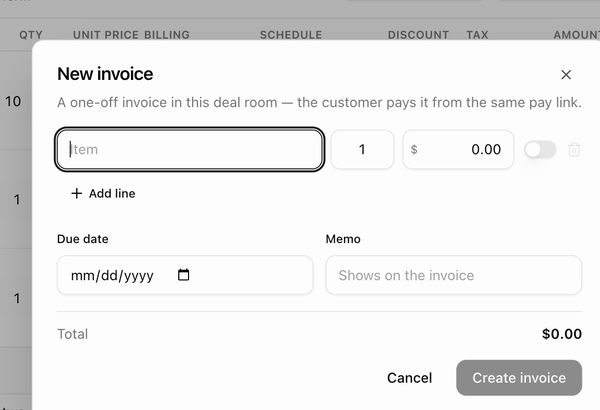600x410 pixels.
Task: Focus the Memo field
Action: [x=454, y=275]
